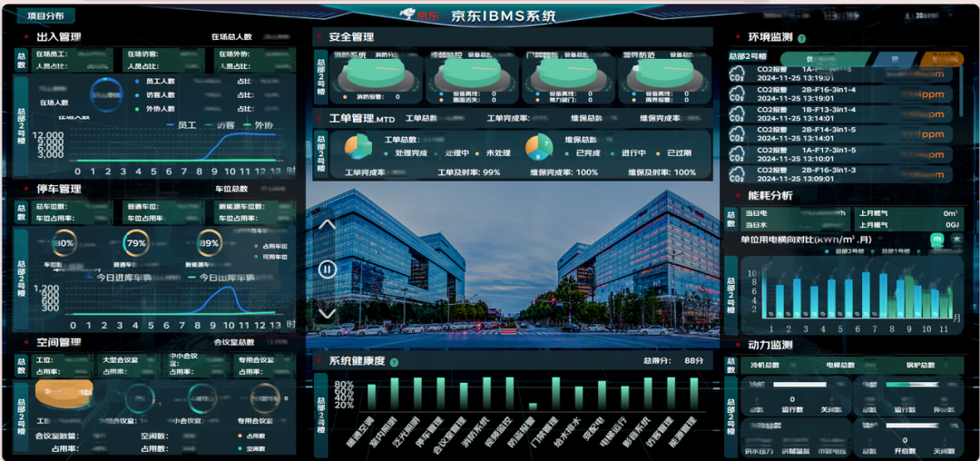
Task: Go to previous building photo with up chevron
Action: tap(328, 225)
